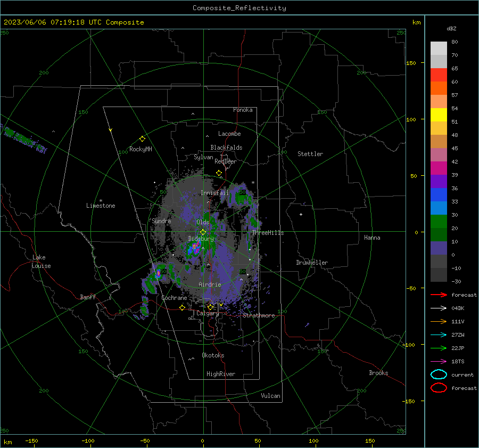Viewport: 479px width, 448px height.
Task: Select the light gray 80-70 dBZ swatch
Action: [439, 48]
